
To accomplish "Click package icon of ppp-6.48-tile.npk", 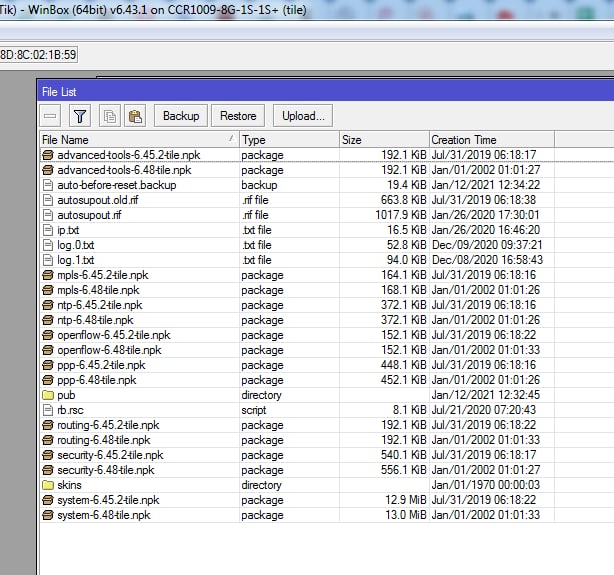I will tap(48, 380).
